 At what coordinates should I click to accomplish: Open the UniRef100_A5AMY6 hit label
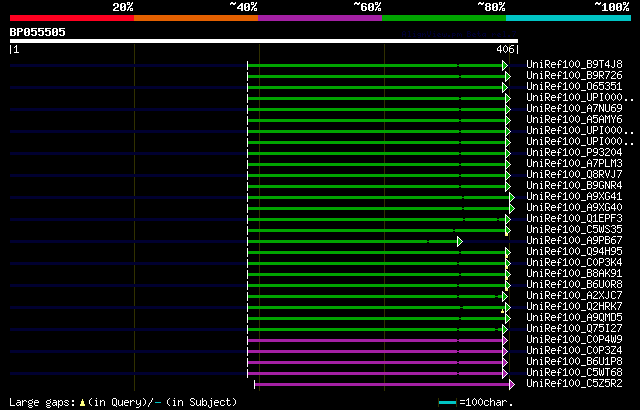(574, 119)
